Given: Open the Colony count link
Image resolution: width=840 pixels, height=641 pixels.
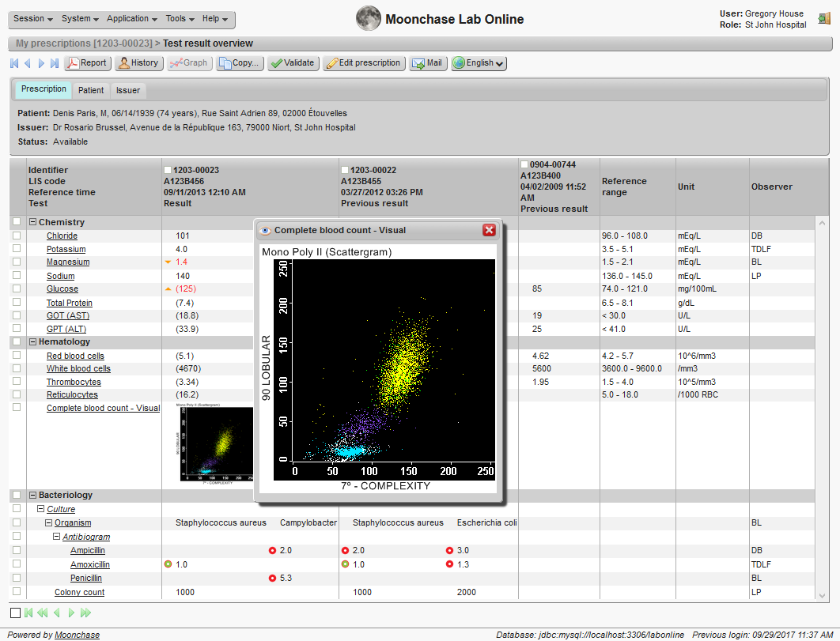Looking at the screenshot, I should (x=79, y=592).
